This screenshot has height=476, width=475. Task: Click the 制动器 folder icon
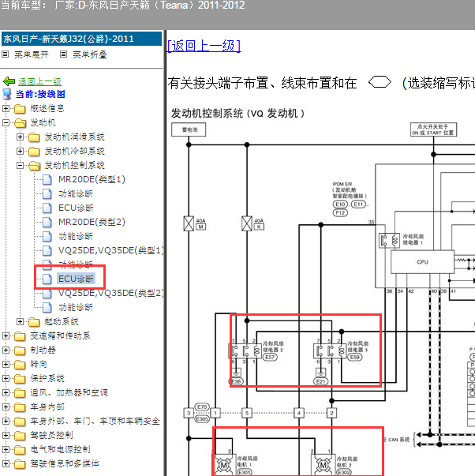(x=20, y=350)
